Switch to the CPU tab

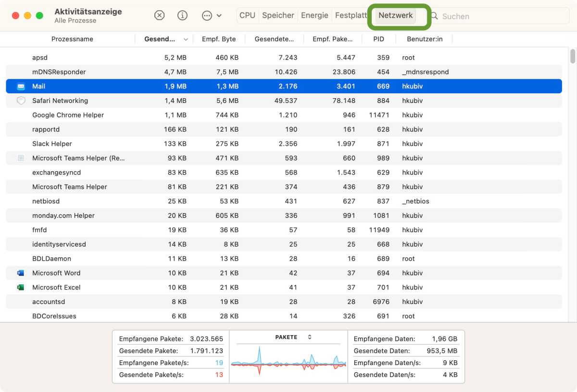pyautogui.click(x=247, y=15)
